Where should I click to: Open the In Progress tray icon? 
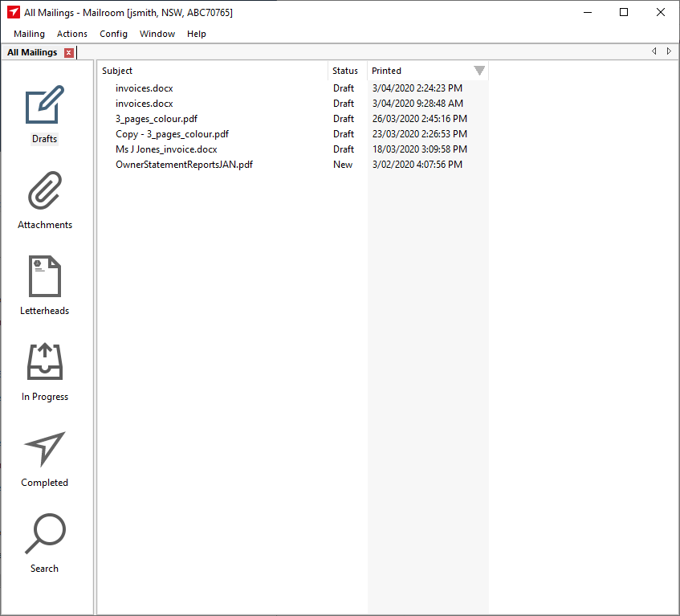(x=45, y=361)
